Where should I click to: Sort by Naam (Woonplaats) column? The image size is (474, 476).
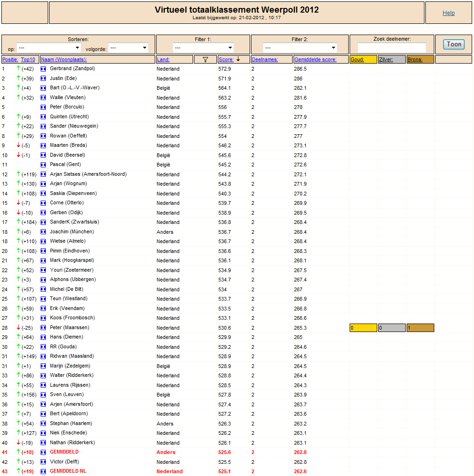pos(64,59)
